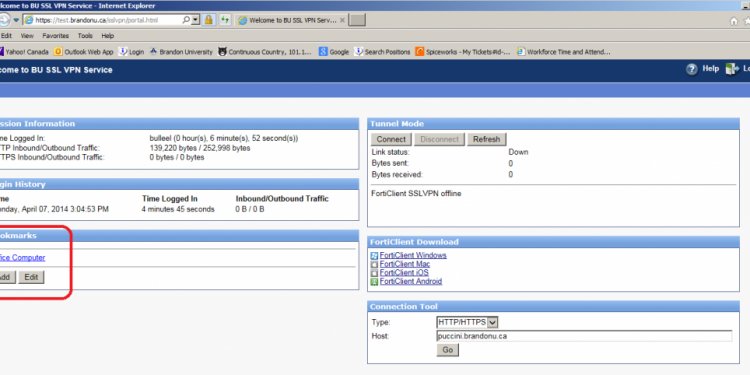750x375 pixels.
Task: Click the bookmarks Add button
Action: click(7, 277)
